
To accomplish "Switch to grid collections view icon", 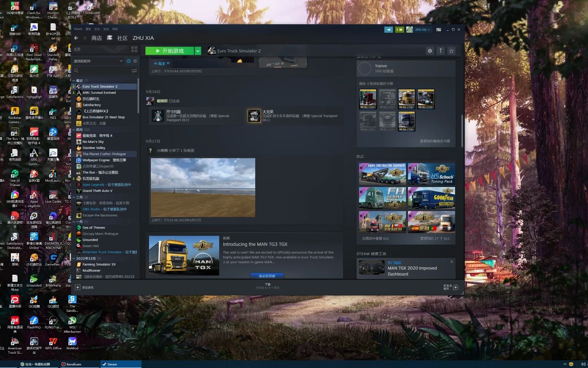I will [134, 49].
